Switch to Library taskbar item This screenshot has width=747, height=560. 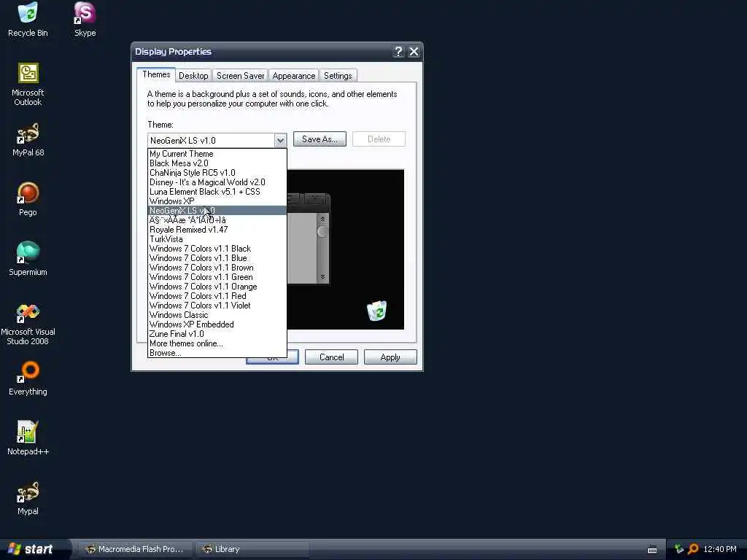pyautogui.click(x=252, y=549)
